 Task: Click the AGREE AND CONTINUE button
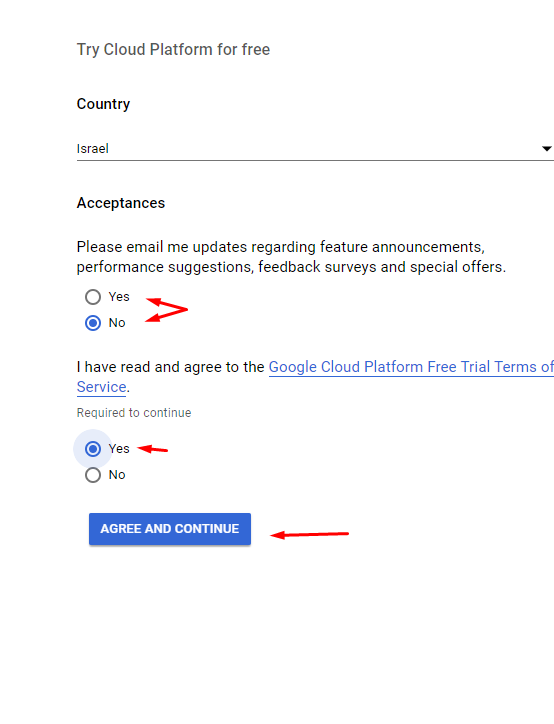170,529
